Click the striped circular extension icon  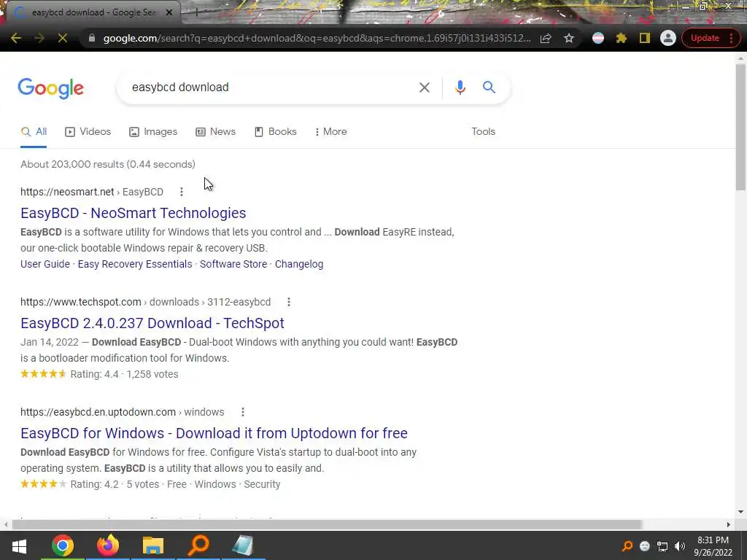click(x=598, y=38)
